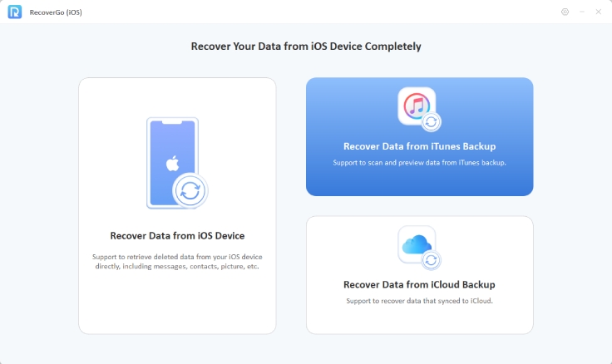Click heading "Recover Your Data from iOS Device Completely"
This screenshot has width=612, height=364.
point(306,47)
